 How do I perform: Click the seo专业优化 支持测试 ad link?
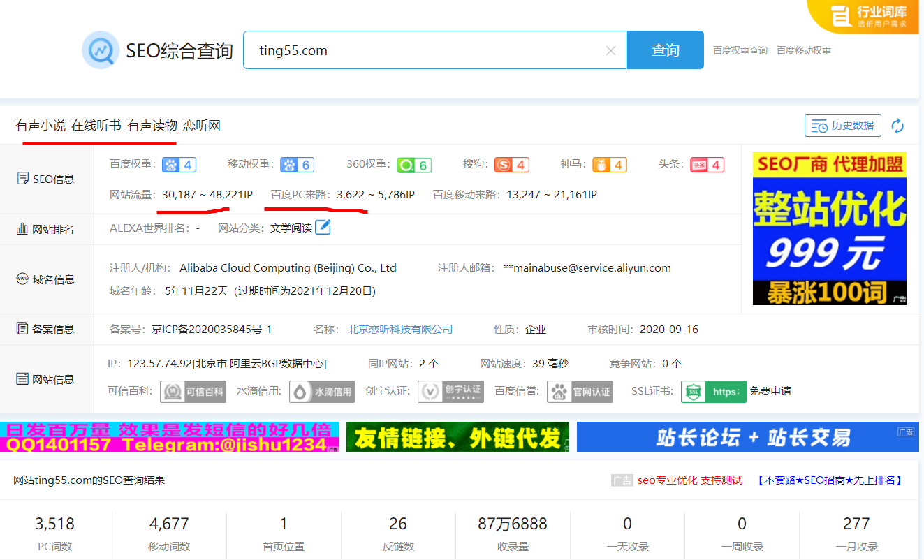coord(690,480)
